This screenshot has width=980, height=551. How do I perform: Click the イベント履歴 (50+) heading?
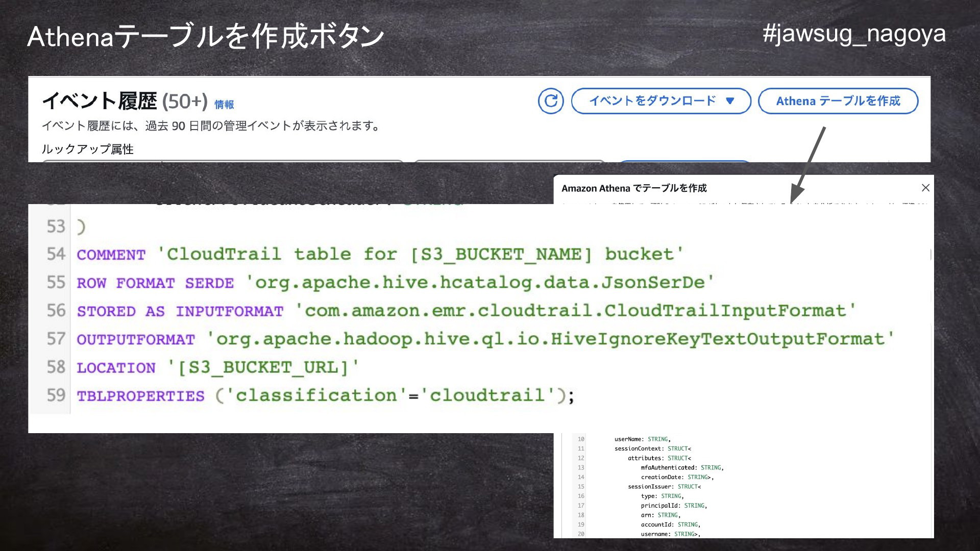(x=125, y=101)
